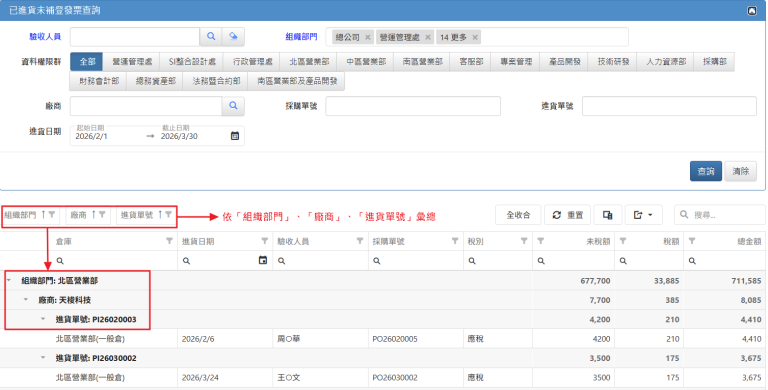The width and height of the screenshot is (768, 390).
Task: Select the 技術研發 permission tab
Action: (x=613, y=62)
